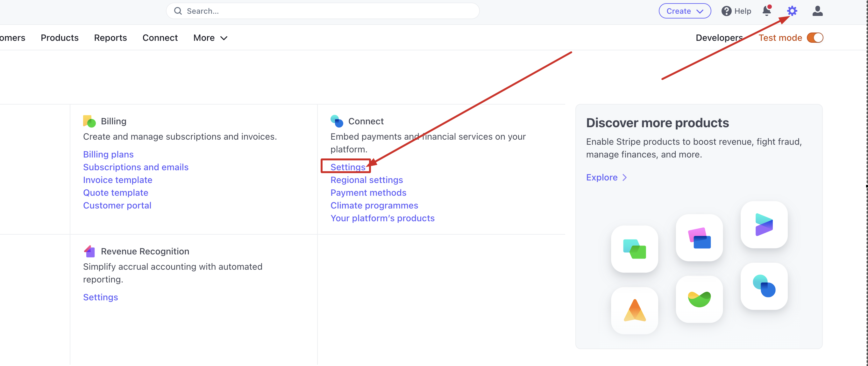
Task: Click the Help question mark icon
Action: pyautogui.click(x=726, y=11)
